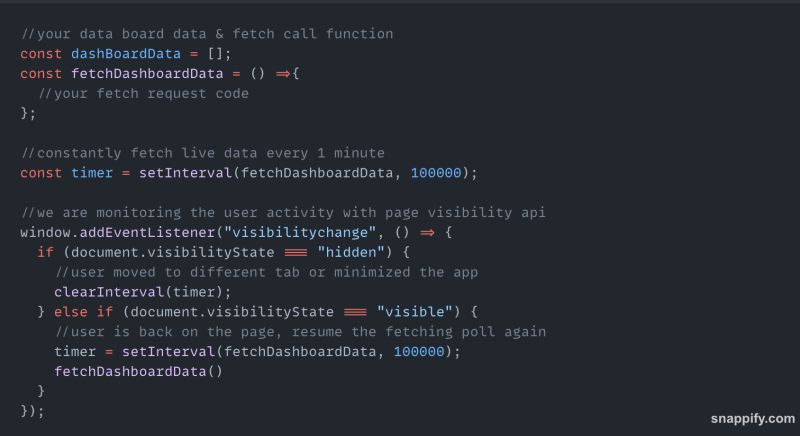Click the timer variable after const
The image size is (800, 436).
(x=91, y=173)
